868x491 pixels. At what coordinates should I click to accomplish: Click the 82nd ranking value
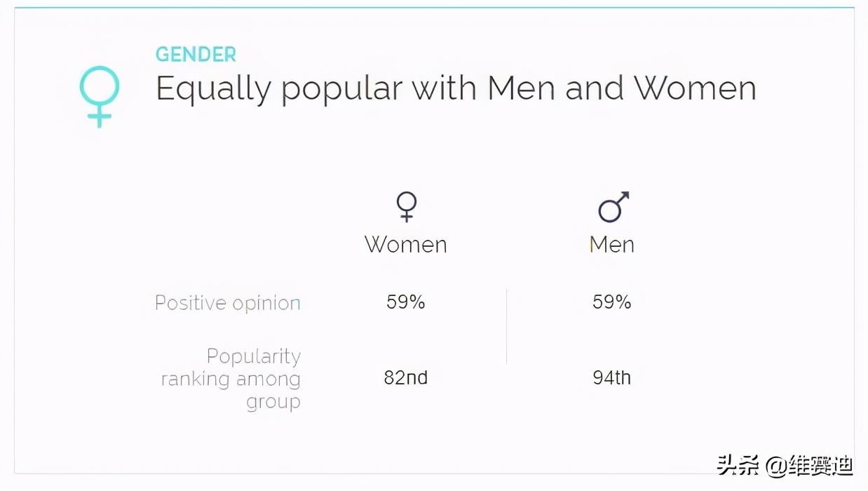tap(406, 378)
